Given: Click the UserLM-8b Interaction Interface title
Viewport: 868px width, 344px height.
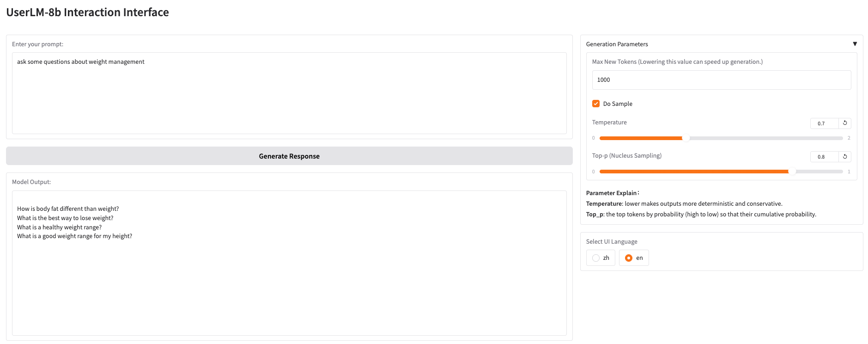Looking at the screenshot, I should click(x=87, y=12).
